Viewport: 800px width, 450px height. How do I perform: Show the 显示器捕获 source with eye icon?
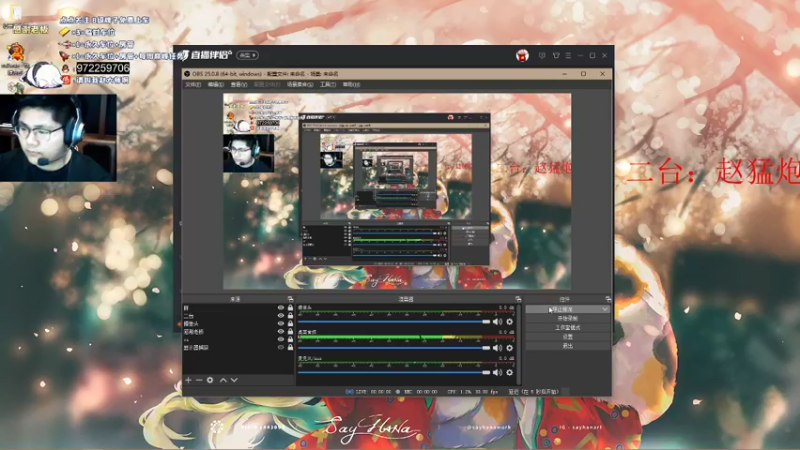(281, 347)
